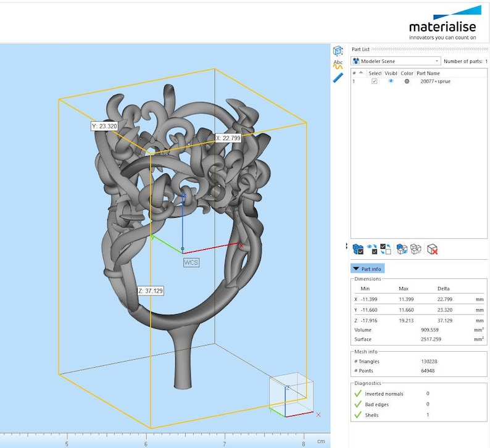Click the Color column header
Viewport: 490px width, 448px height.
pyautogui.click(x=407, y=73)
